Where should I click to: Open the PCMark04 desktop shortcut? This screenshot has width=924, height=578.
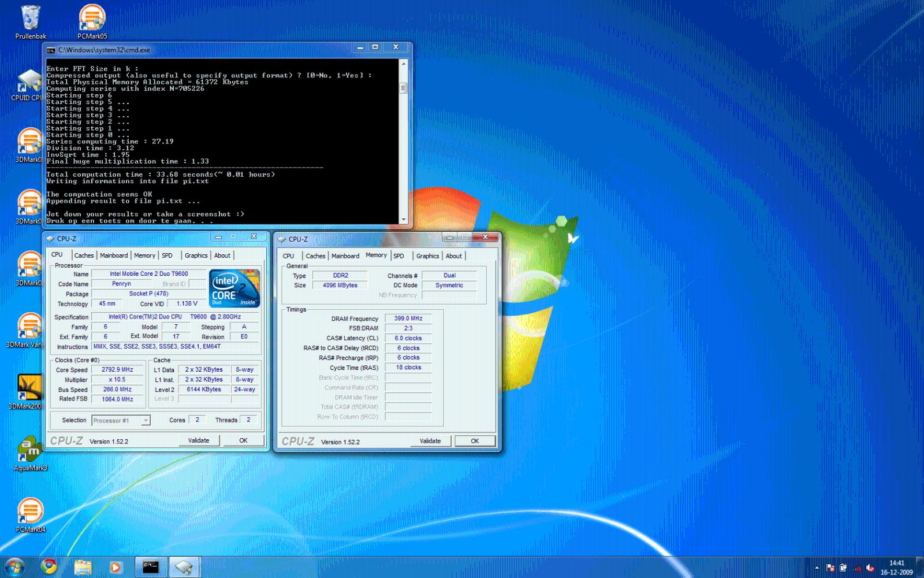tap(30, 516)
